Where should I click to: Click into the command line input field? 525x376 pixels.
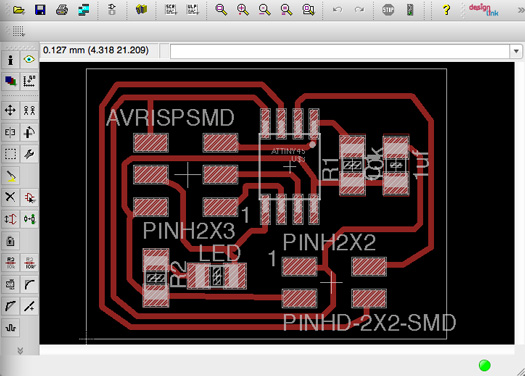(x=340, y=52)
